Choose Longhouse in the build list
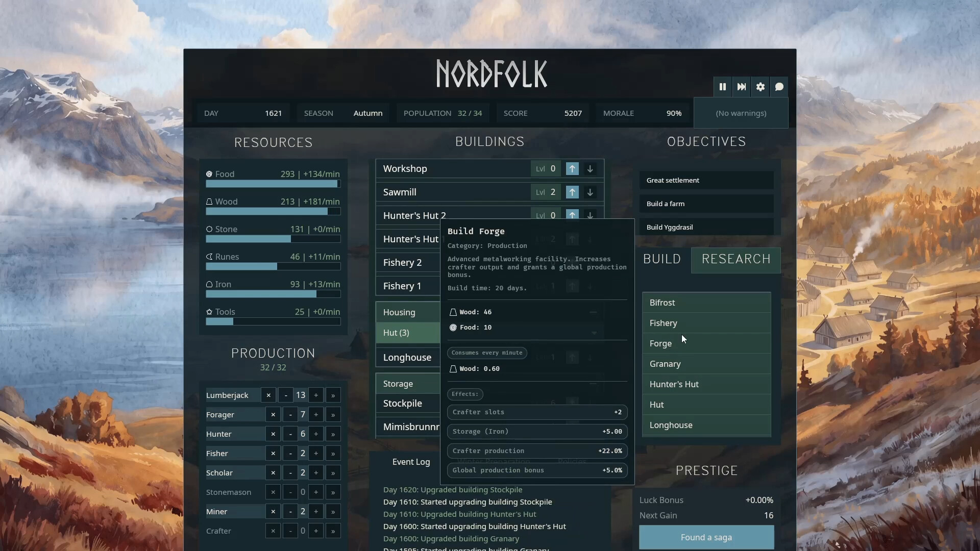 (x=706, y=425)
